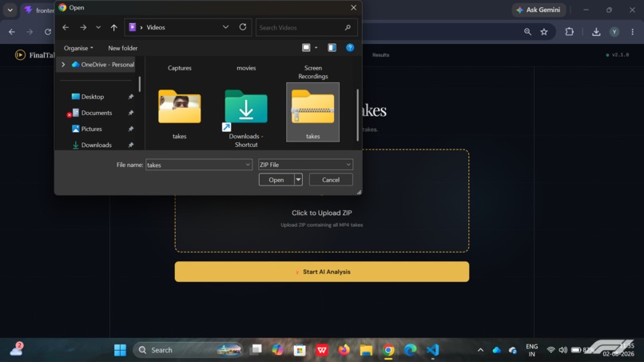This screenshot has height=362, width=644.
Task: Click Start AI Analysis button
Action: [x=321, y=272]
